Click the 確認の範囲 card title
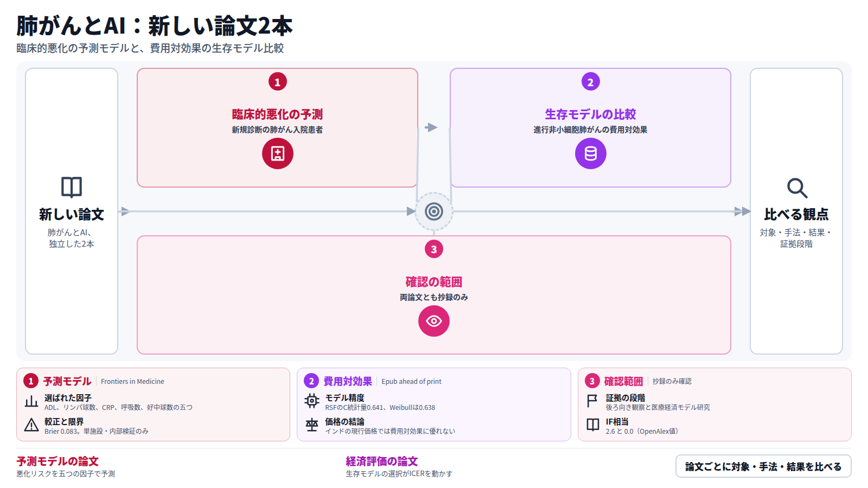Screen dimensions: 868x488 point(434,282)
